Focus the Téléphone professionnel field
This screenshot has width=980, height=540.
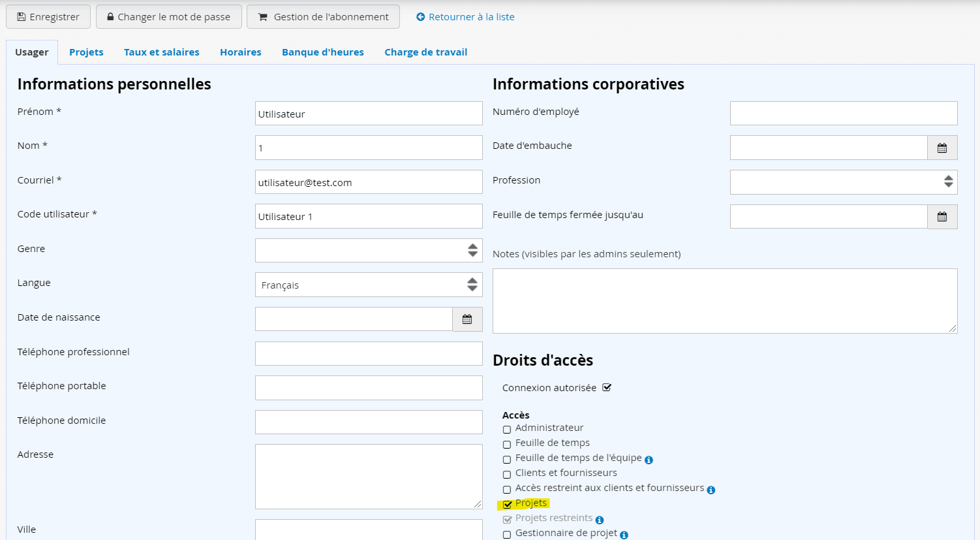point(369,353)
